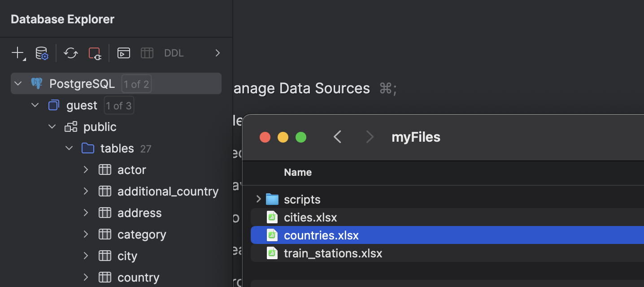Open Data Source Properties settings
The image size is (644, 287).
click(41, 53)
